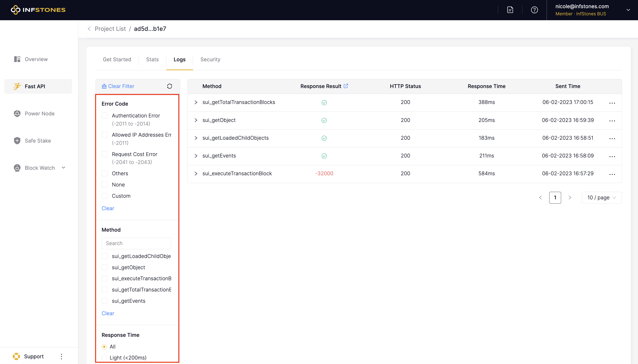Click the Power Node sidebar icon
This screenshot has height=364, width=638.
coord(17,114)
